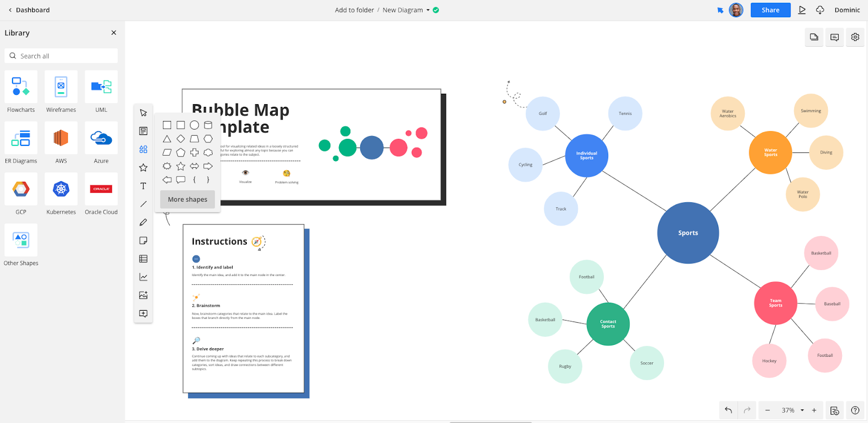Pick the Line drawing tool
The width and height of the screenshot is (868, 423).
click(x=143, y=204)
